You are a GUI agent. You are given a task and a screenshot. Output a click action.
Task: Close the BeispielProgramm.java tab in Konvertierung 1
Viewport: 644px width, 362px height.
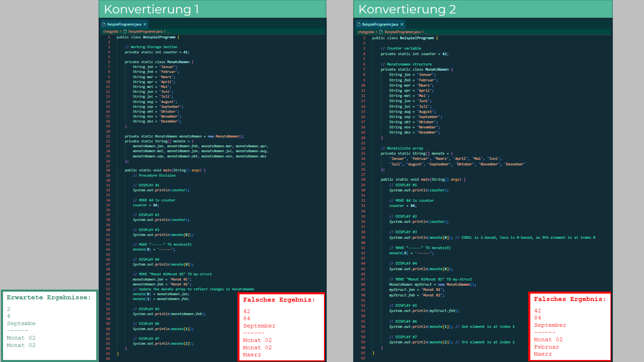coord(145,24)
